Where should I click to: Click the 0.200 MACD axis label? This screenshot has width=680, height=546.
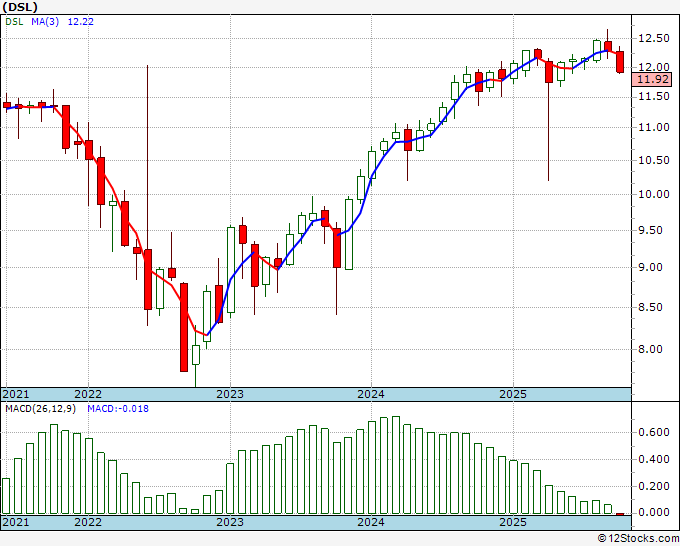pos(654,486)
